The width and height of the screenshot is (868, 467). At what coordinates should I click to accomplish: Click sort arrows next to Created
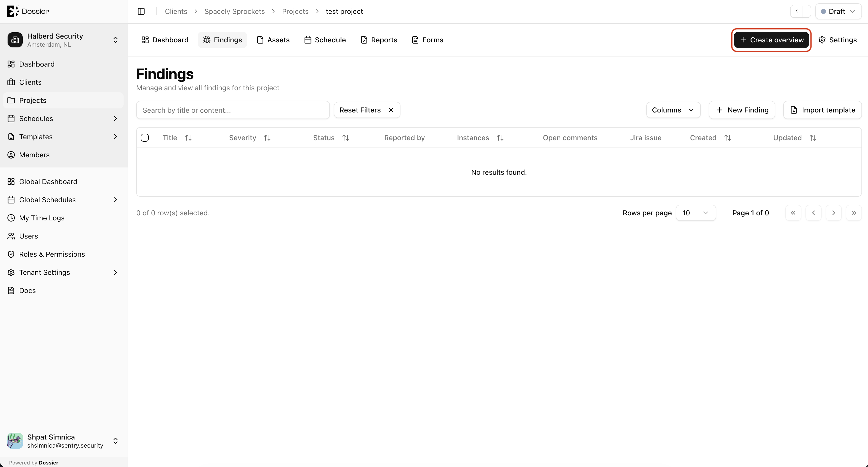pyautogui.click(x=728, y=138)
